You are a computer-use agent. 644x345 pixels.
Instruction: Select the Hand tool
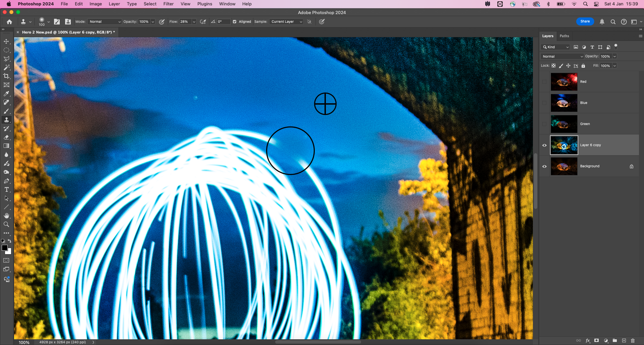coord(6,216)
